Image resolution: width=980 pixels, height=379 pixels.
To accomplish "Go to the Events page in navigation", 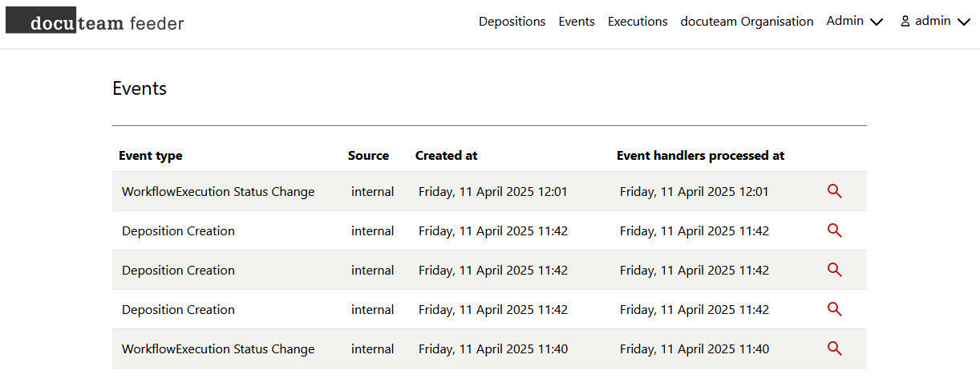I will click(577, 22).
